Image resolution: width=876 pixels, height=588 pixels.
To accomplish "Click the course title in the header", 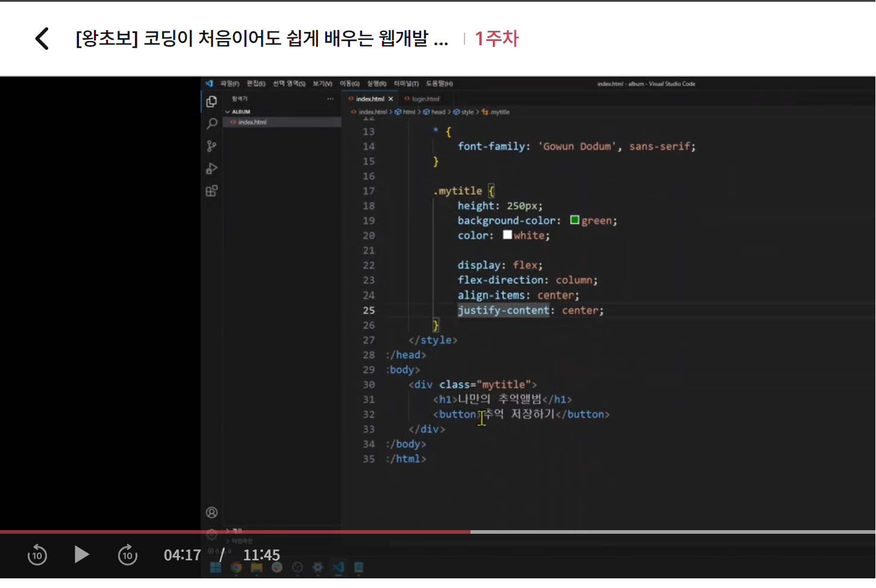I will [x=262, y=39].
